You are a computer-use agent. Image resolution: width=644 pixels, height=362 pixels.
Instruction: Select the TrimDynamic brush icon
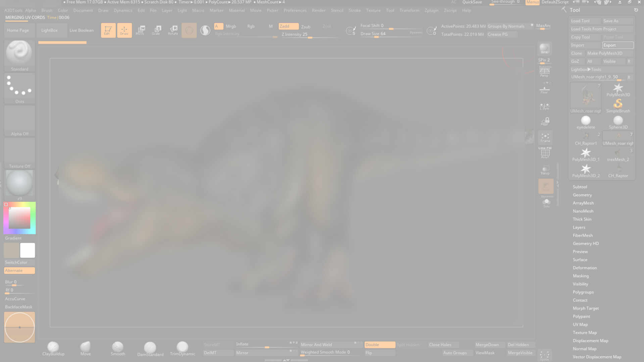(x=182, y=347)
